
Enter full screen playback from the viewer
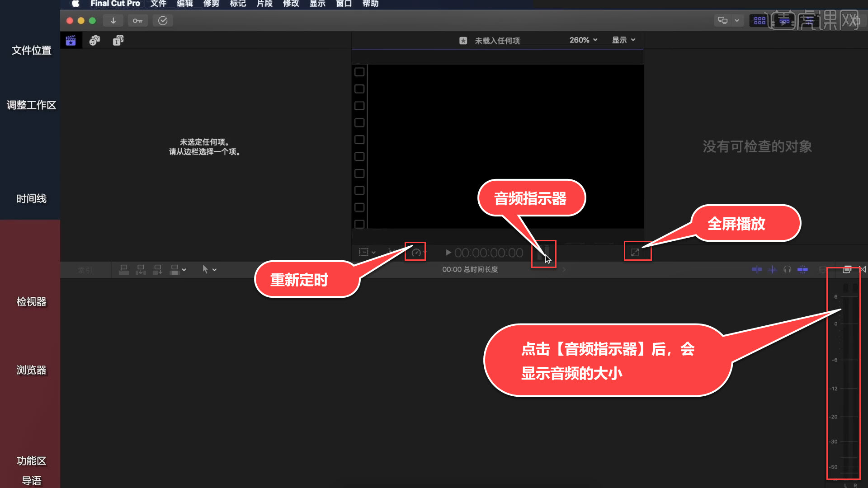coord(636,252)
